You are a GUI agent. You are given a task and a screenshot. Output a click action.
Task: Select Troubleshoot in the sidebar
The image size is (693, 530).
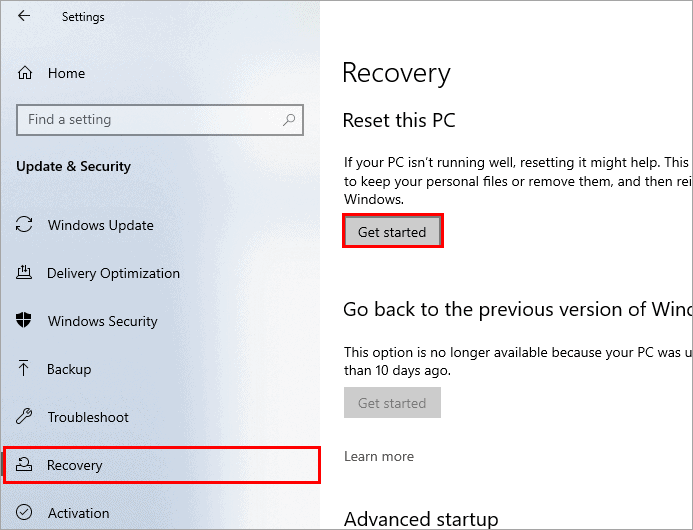pyautogui.click(x=88, y=418)
